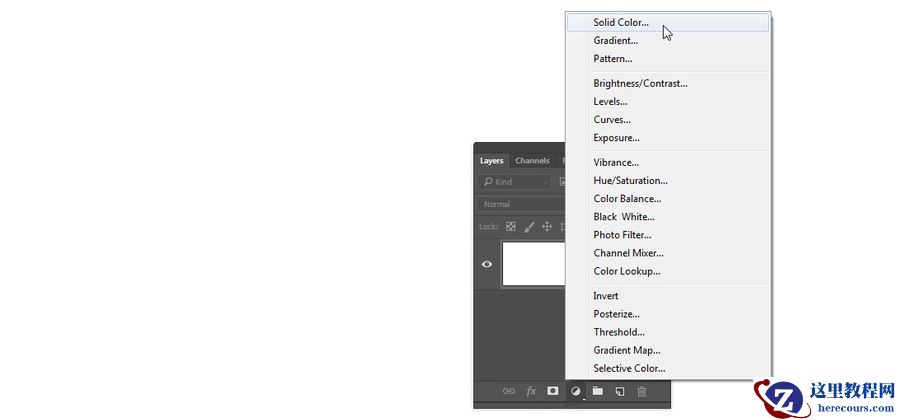Lock transparent pixels checkerboard icon
Screen dimensions: 900x420
coord(511,227)
